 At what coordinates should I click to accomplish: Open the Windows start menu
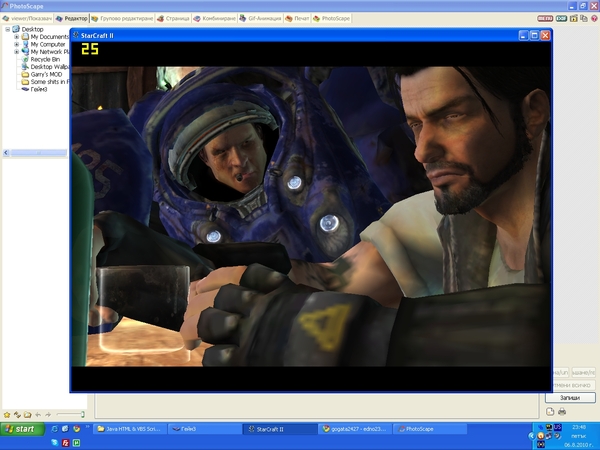(x=22, y=429)
